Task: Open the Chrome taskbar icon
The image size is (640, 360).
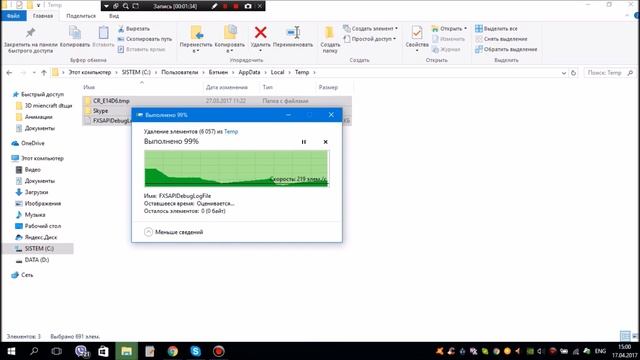Action: click(173, 351)
